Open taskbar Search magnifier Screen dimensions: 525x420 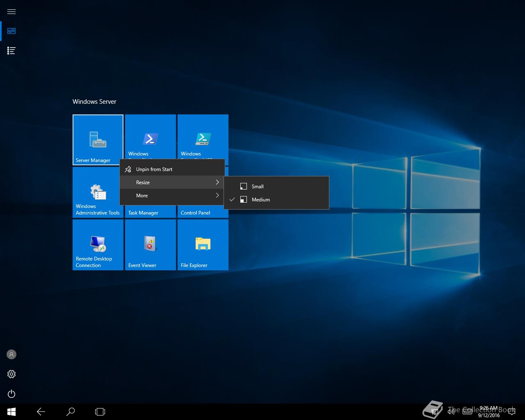pos(71,412)
